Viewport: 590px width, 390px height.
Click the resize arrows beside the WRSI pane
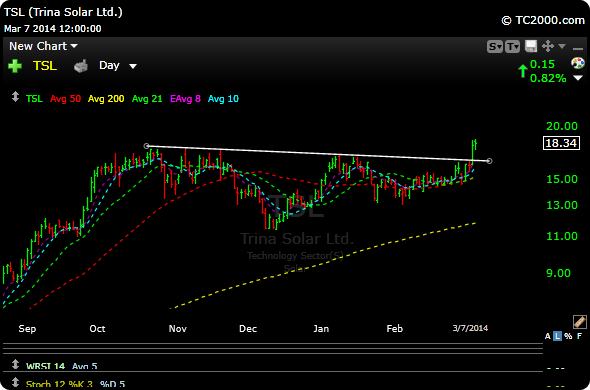tap(15, 364)
